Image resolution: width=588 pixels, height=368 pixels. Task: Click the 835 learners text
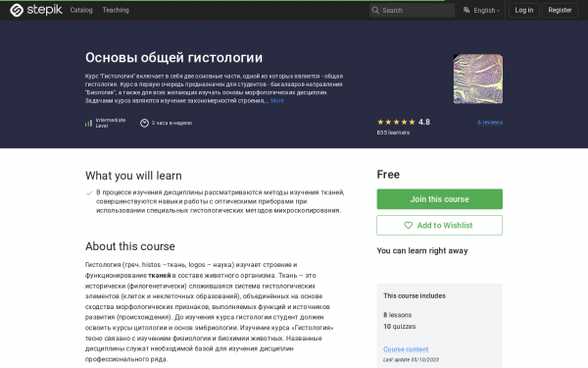pos(393,132)
